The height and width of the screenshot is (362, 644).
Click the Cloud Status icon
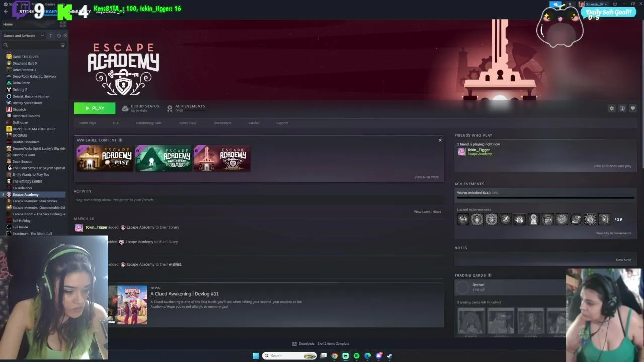[x=125, y=108]
